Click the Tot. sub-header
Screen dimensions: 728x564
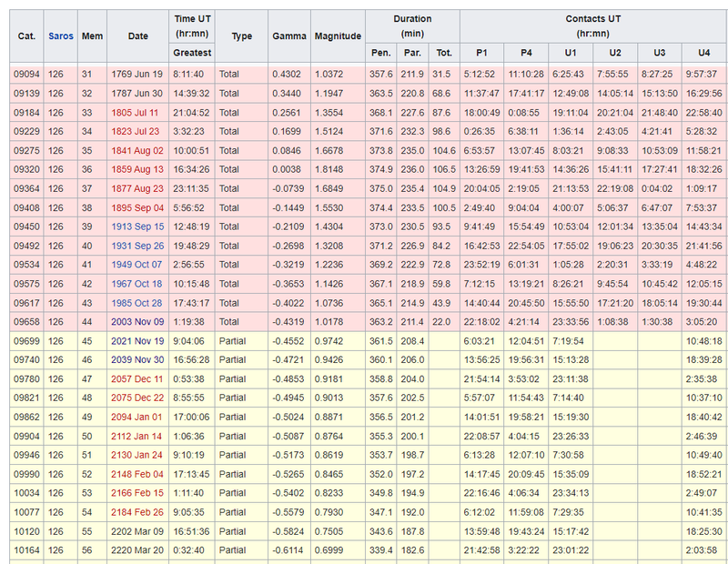(x=444, y=53)
